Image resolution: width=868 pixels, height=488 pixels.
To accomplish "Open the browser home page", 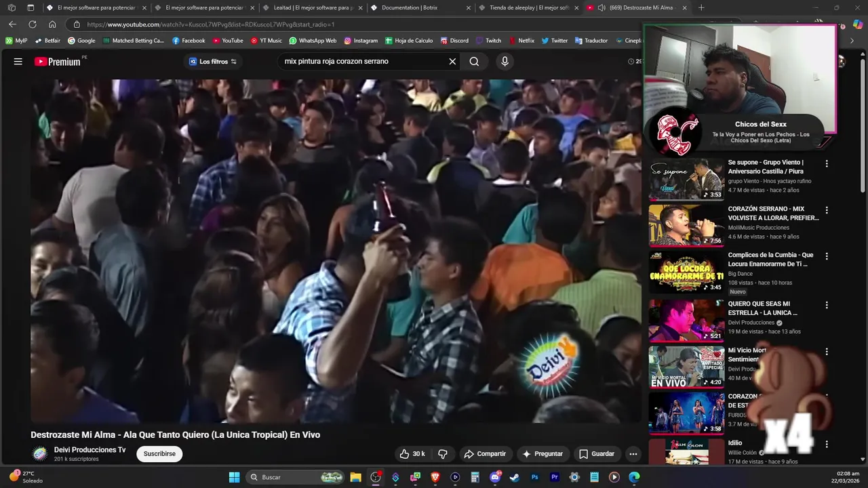I will (52, 24).
